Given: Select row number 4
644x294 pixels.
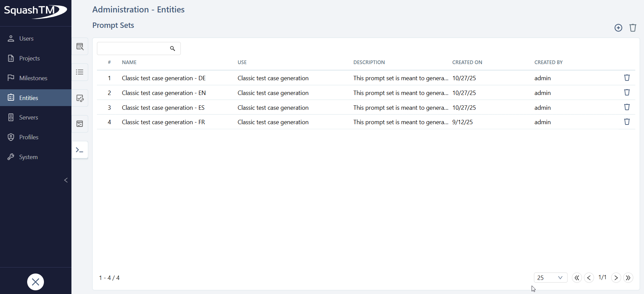Looking at the screenshot, I should (109, 122).
